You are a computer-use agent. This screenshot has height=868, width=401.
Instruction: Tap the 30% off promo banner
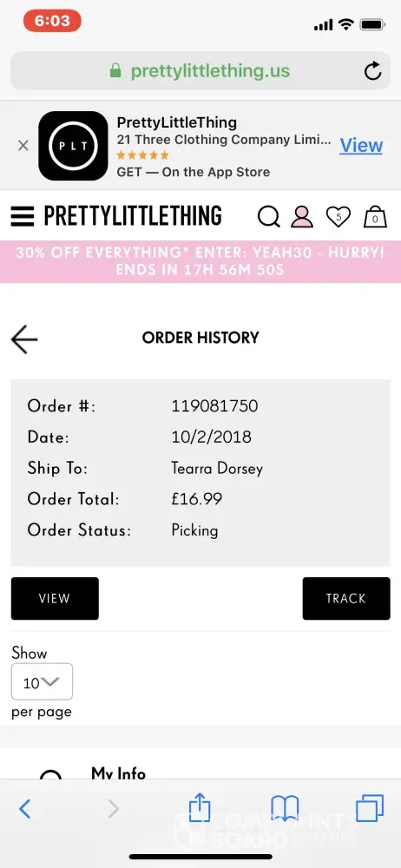coord(200,261)
